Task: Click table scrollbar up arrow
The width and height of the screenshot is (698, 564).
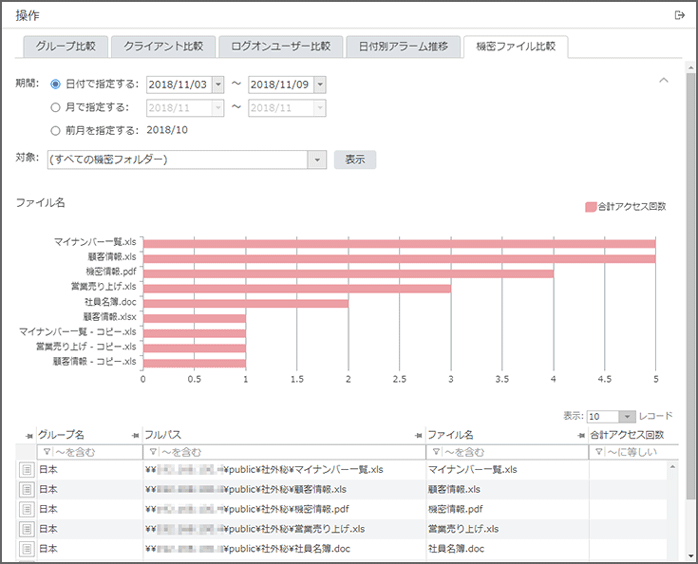Action: (673, 467)
